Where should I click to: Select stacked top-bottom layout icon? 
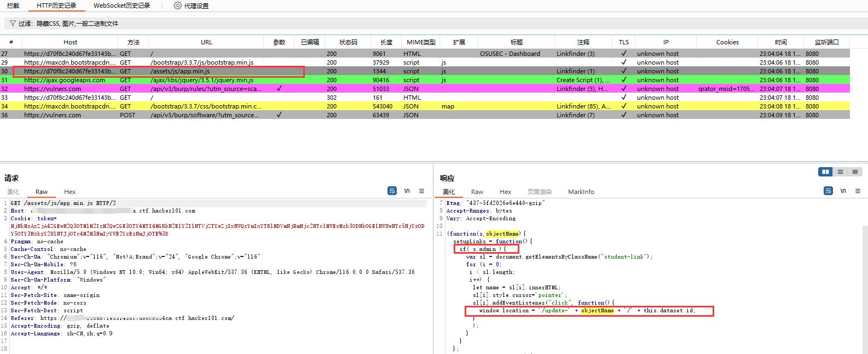click(x=840, y=172)
